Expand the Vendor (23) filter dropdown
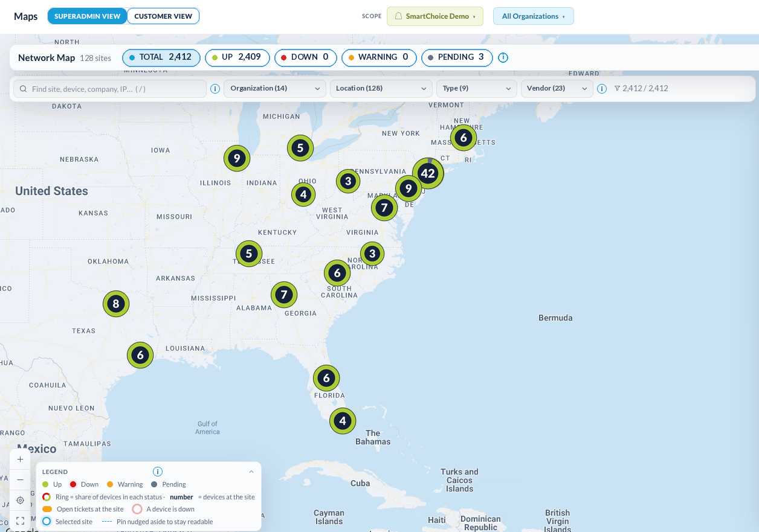The height and width of the screenshot is (532, 759). click(x=557, y=88)
